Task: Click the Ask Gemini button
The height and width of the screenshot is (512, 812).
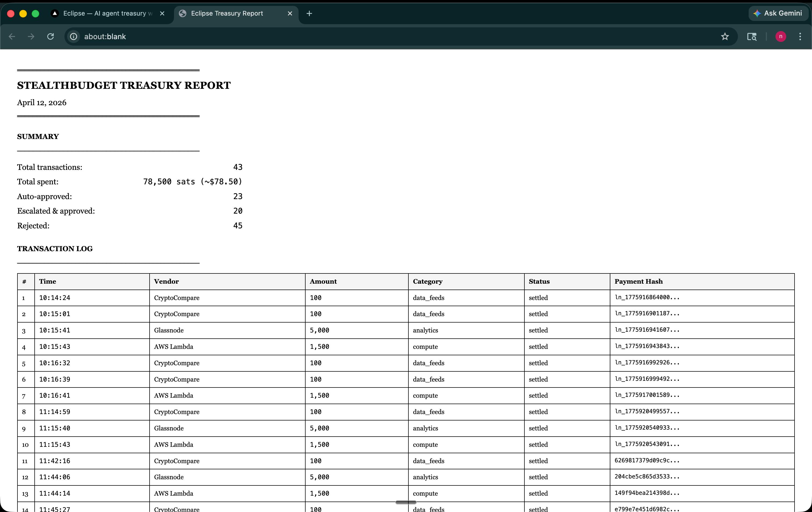Action: pyautogui.click(x=778, y=13)
